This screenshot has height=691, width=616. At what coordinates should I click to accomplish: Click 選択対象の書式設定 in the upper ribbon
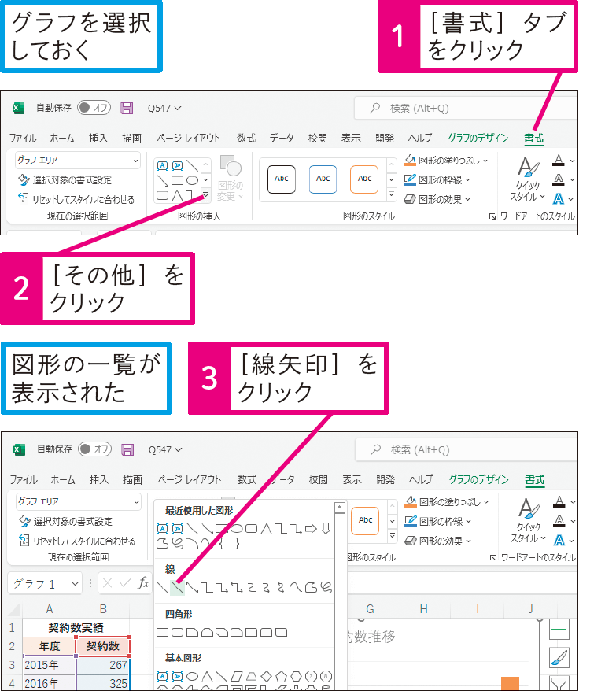65,180
